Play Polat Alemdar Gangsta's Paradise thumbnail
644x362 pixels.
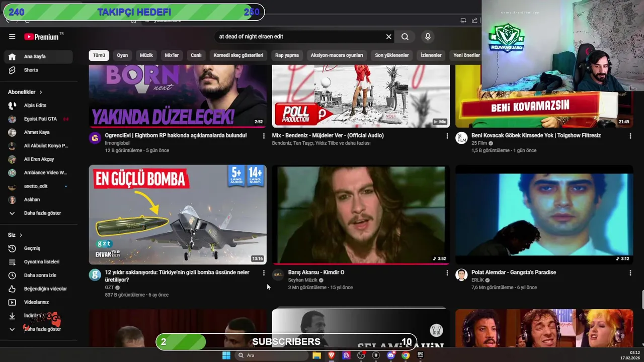tap(544, 215)
